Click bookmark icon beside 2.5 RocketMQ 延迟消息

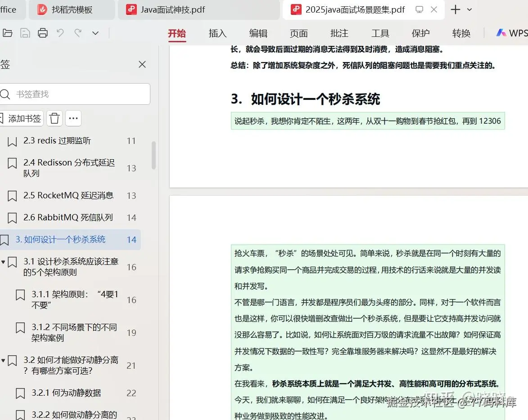coord(12,196)
